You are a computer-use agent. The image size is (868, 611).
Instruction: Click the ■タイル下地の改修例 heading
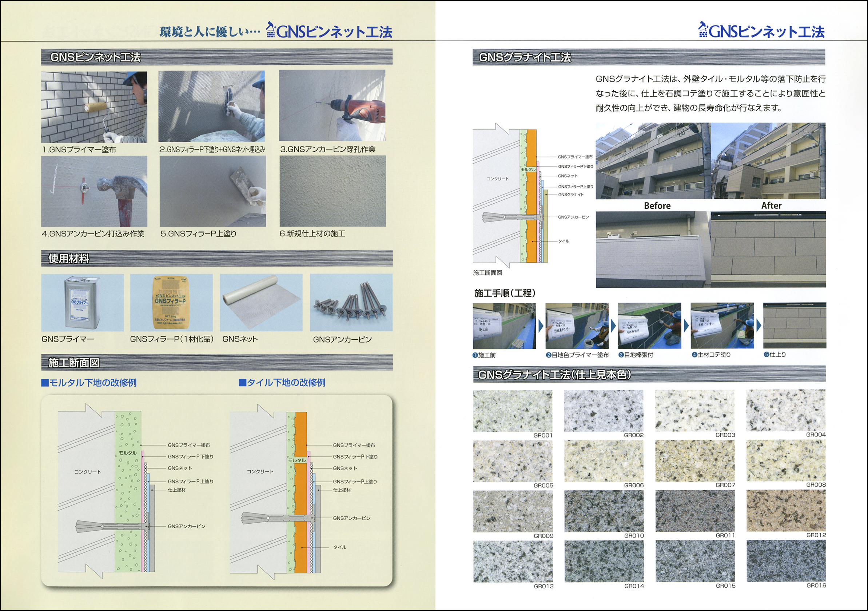pos(282,383)
